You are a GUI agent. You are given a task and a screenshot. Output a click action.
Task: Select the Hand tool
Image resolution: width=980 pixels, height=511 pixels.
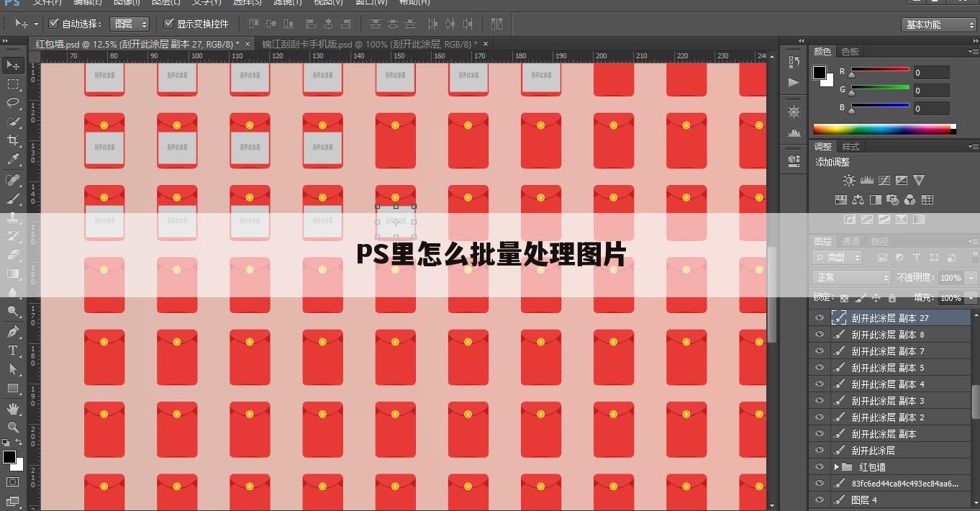[13, 409]
